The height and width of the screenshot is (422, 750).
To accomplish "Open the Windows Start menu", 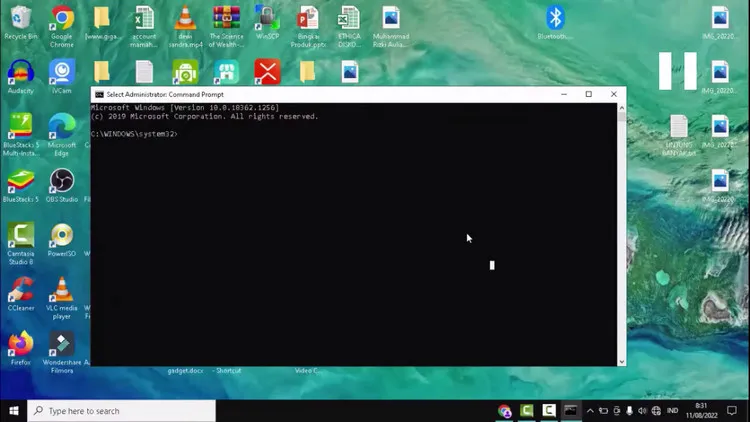I will 13,411.
